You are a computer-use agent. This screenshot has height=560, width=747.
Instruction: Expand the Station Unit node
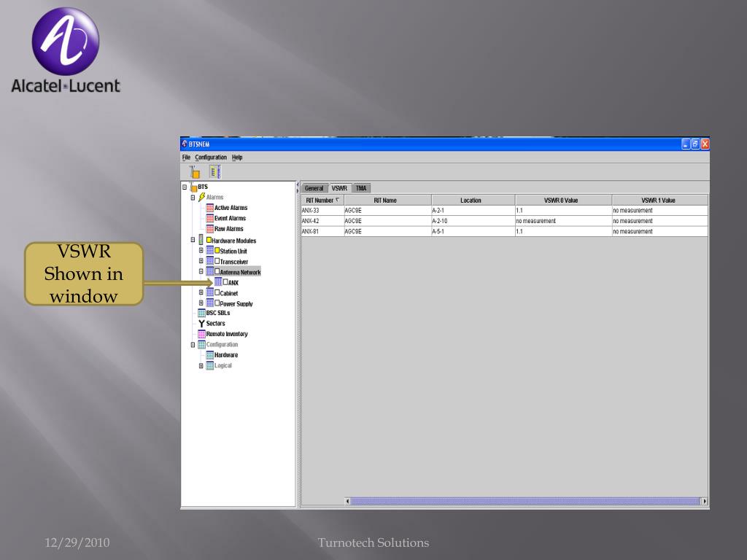201,251
